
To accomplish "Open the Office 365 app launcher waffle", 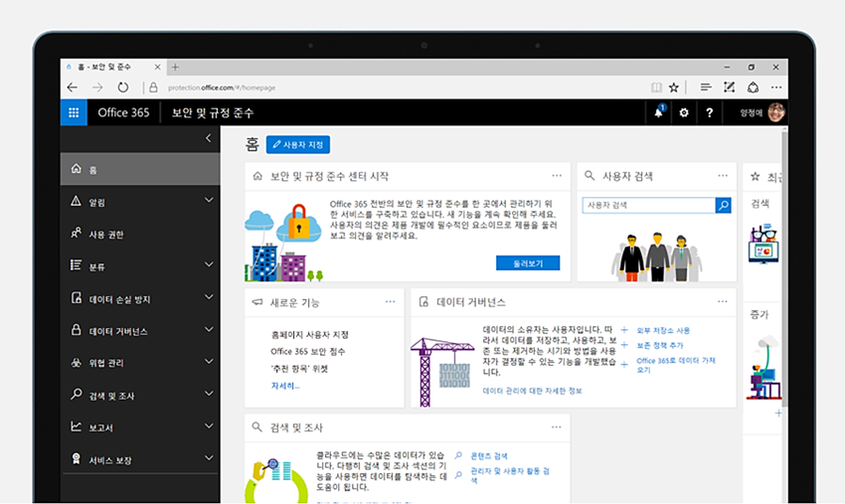I will click(74, 112).
